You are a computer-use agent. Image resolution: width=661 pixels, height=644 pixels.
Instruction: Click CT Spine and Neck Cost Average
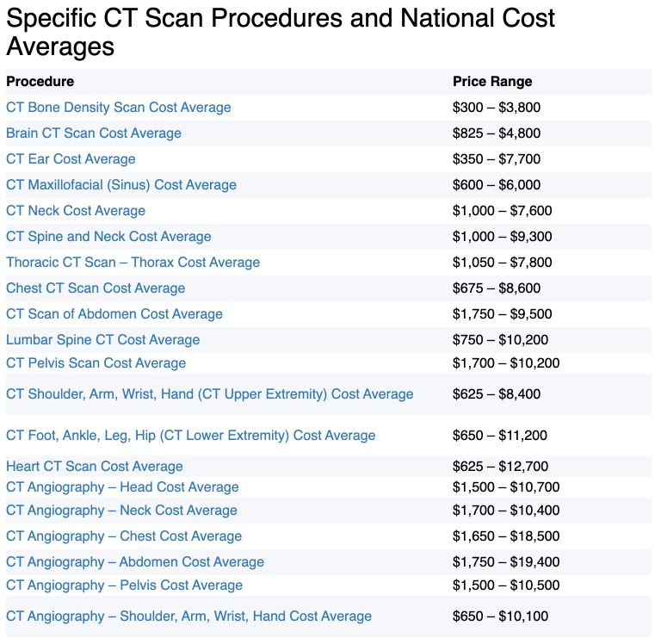point(108,237)
